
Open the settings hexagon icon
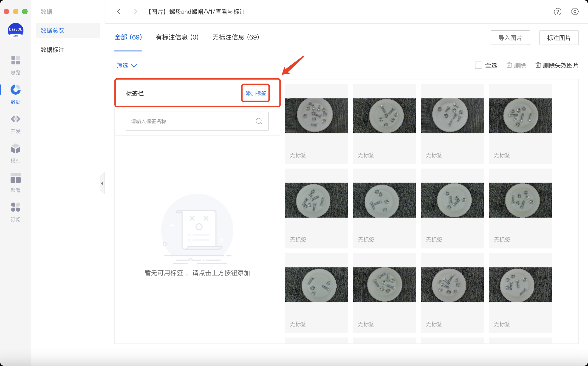click(575, 11)
